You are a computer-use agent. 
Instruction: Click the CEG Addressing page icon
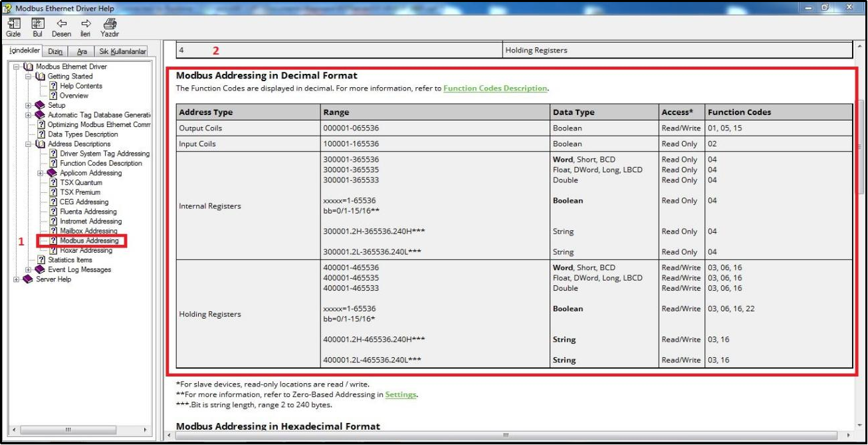pyautogui.click(x=54, y=202)
